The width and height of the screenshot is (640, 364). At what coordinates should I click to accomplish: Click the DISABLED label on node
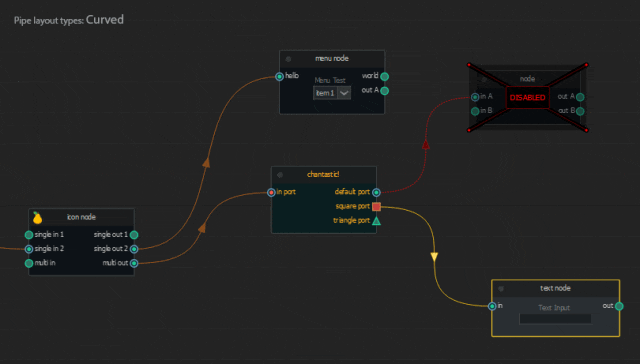[x=527, y=98]
